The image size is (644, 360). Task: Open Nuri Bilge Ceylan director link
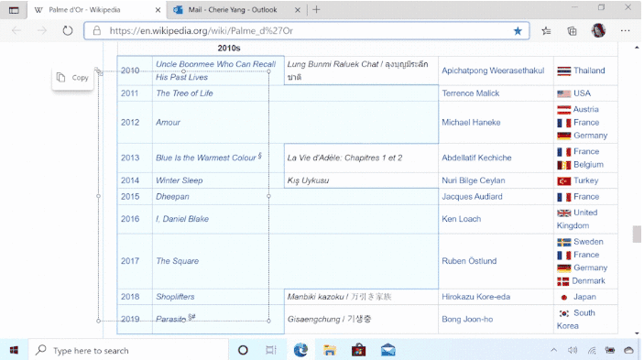pos(474,180)
